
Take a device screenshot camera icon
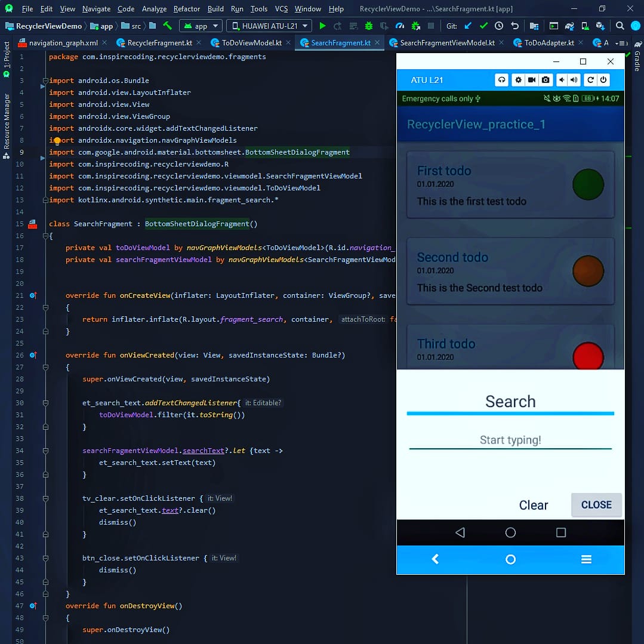[546, 79]
